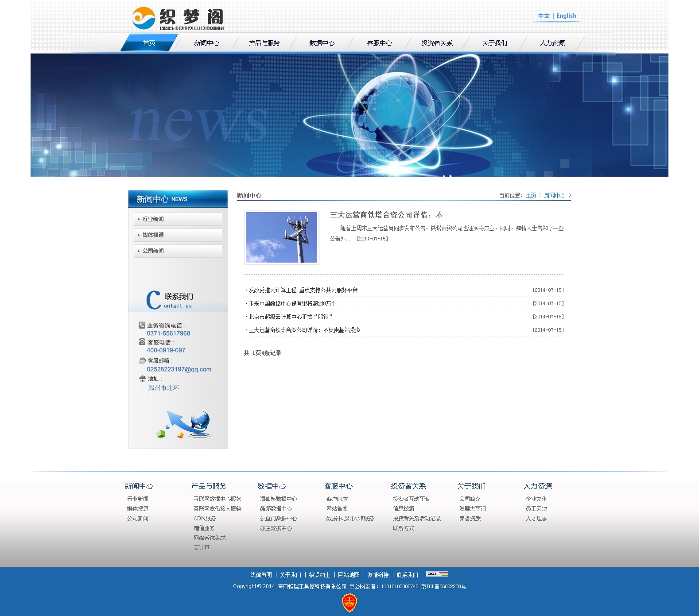This screenshot has height=616, width=699.
Task: Open footer link 网站备案
Action: (337, 509)
